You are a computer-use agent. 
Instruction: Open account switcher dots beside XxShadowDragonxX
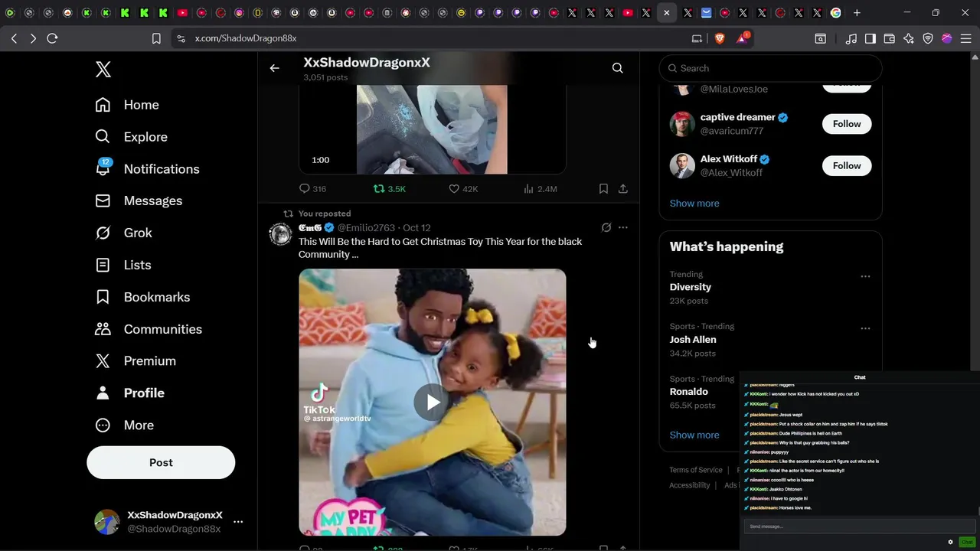pos(238,522)
